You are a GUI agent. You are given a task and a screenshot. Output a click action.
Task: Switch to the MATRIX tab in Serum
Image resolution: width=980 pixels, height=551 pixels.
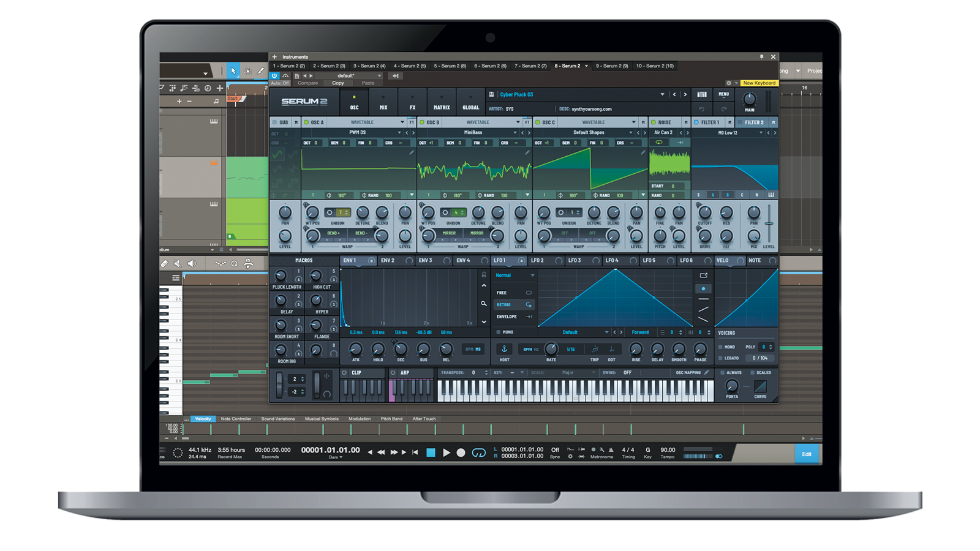[442, 102]
